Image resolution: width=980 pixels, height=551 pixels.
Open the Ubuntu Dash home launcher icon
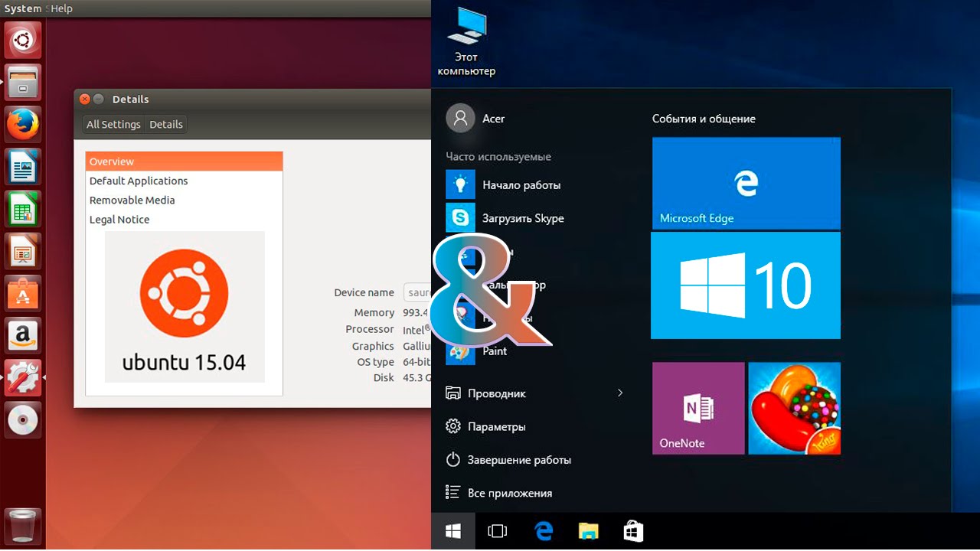coord(23,40)
